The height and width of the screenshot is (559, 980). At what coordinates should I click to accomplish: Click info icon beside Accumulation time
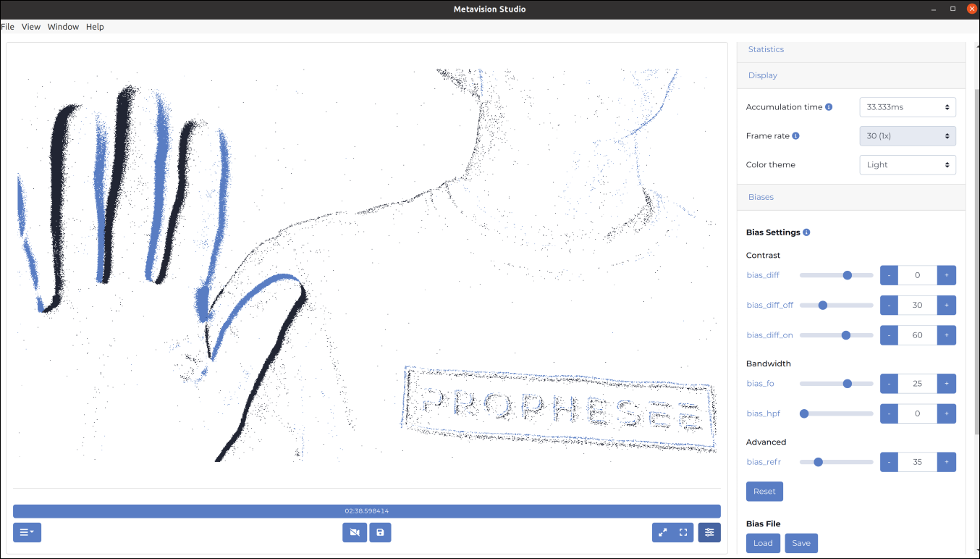829,107
